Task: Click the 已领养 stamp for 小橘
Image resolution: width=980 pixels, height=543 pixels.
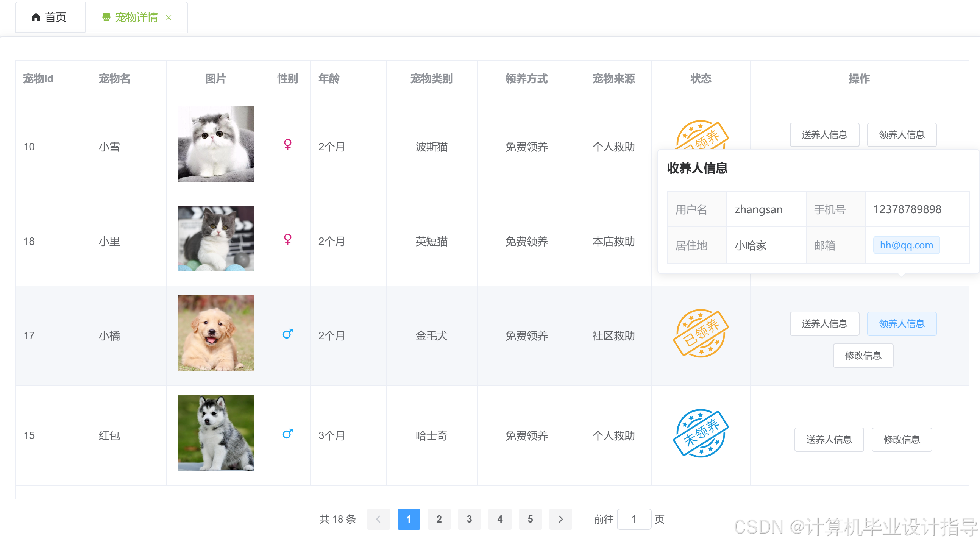Action: click(701, 333)
